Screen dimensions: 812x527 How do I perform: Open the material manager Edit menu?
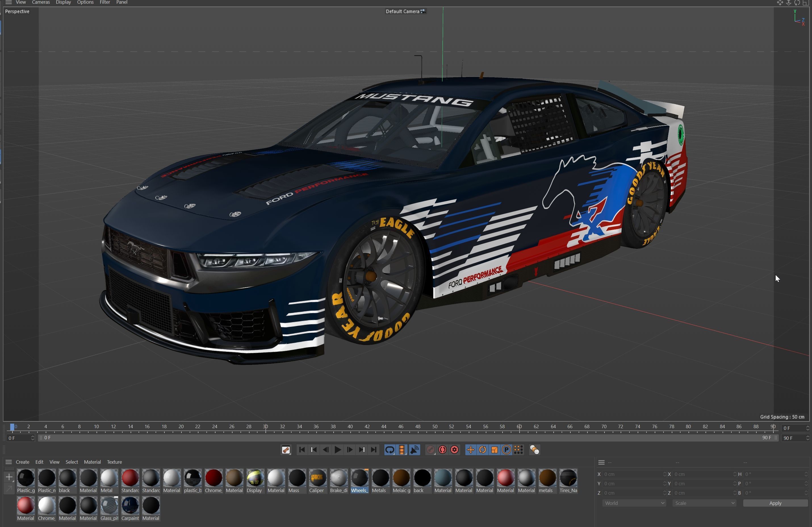click(x=39, y=462)
